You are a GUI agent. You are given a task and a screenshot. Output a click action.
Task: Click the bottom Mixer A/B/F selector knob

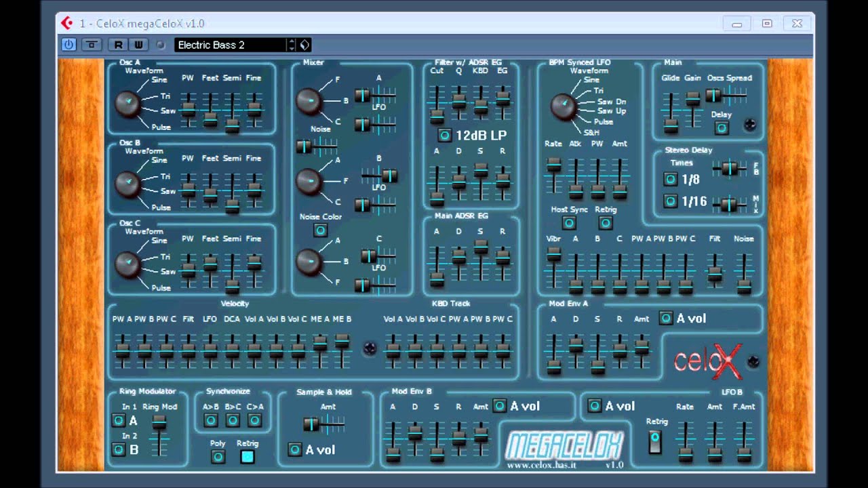click(309, 262)
